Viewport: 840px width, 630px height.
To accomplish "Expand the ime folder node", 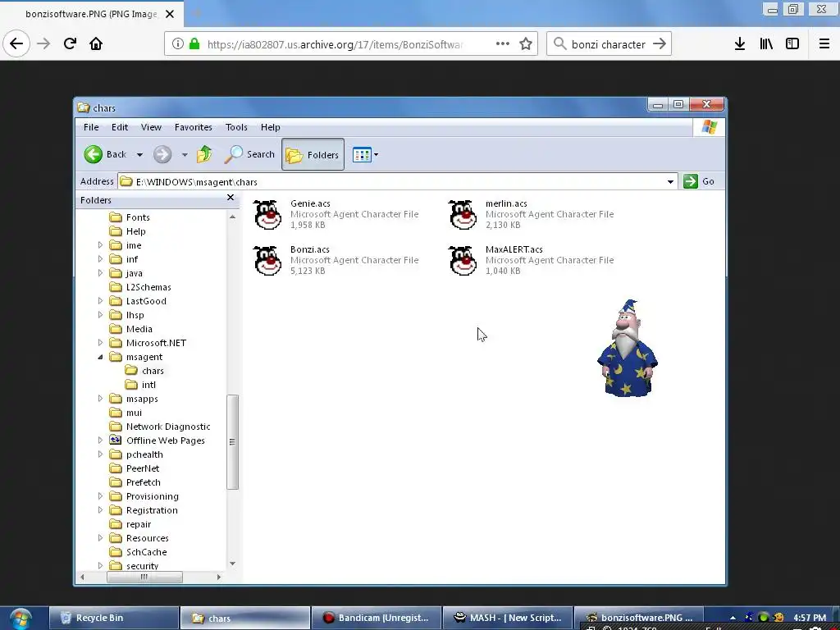I will coord(100,245).
